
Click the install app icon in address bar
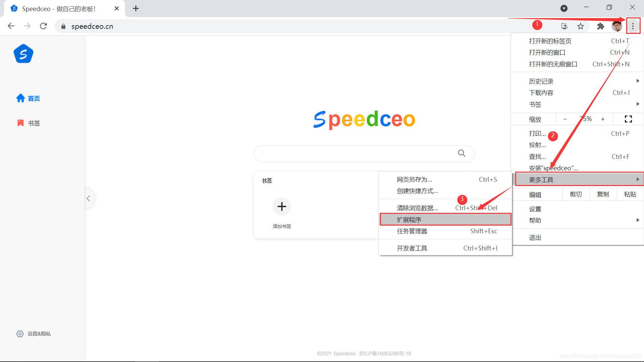[x=564, y=26]
